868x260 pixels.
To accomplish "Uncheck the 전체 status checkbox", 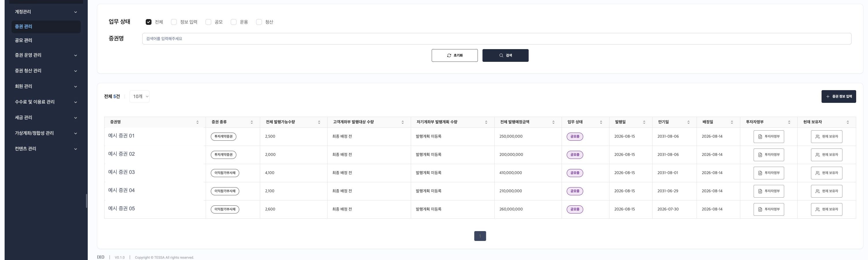I will click(x=149, y=22).
